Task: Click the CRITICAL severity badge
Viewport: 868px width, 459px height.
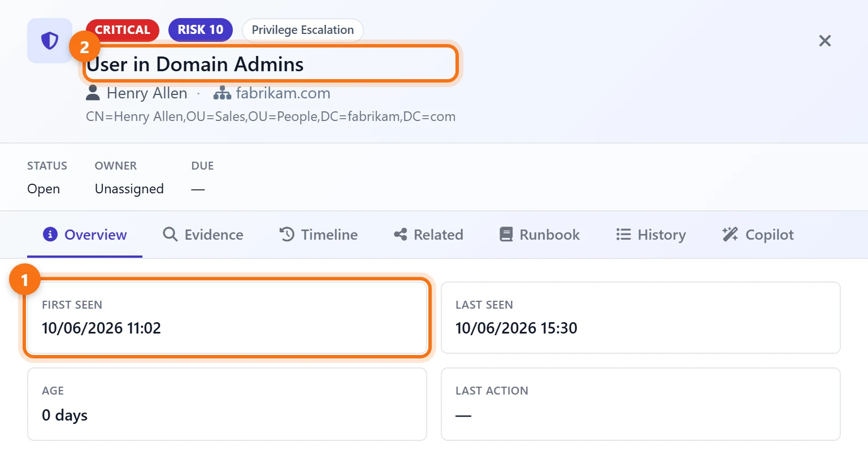Action: [x=123, y=30]
